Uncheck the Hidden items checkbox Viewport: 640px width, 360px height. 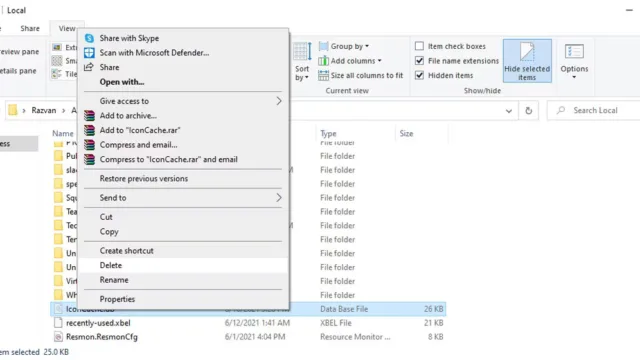click(x=419, y=76)
